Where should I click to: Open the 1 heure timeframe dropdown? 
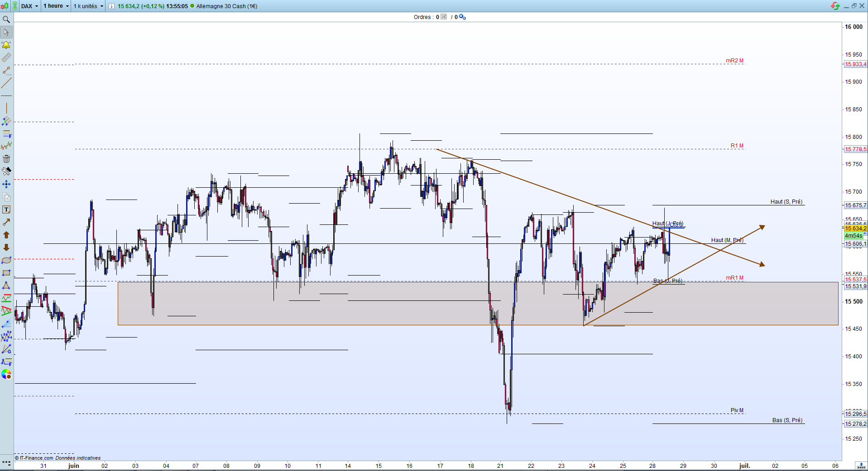click(56, 6)
